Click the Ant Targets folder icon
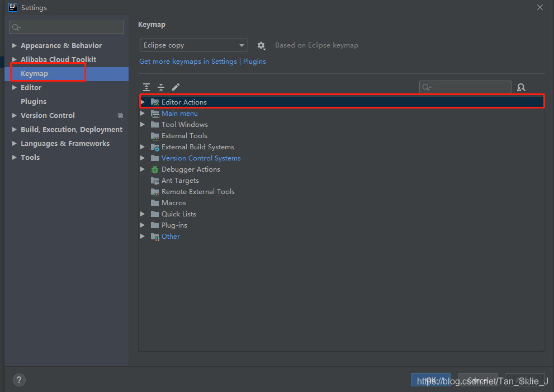 [x=155, y=181]
